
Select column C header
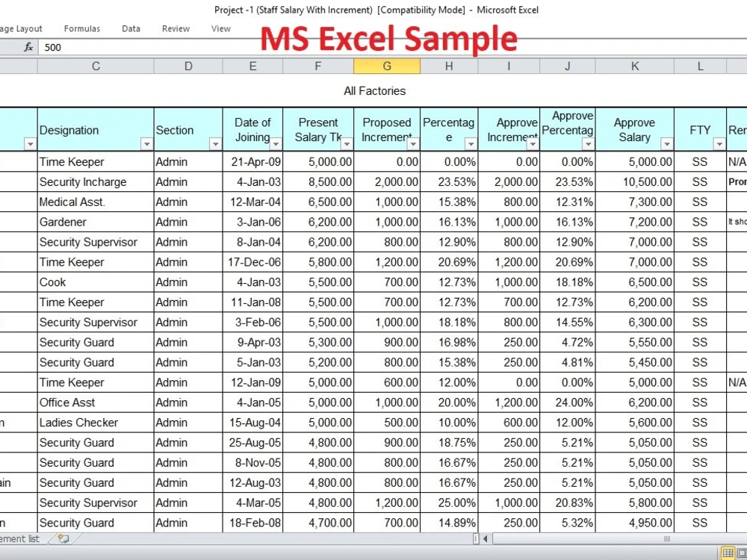click(x=96, y=66)
